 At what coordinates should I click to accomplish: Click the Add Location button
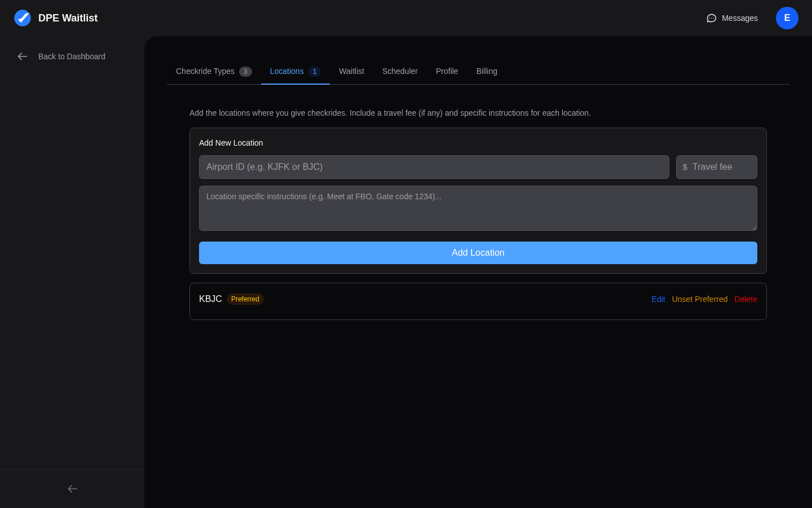click(478, 253)
